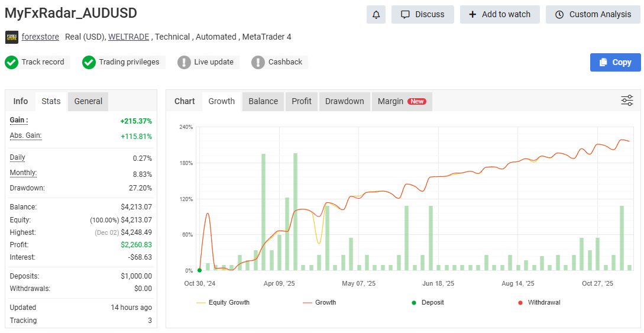
Task: Click the Oct 27, '25 axis label
Action: click(x=598, y=284)
